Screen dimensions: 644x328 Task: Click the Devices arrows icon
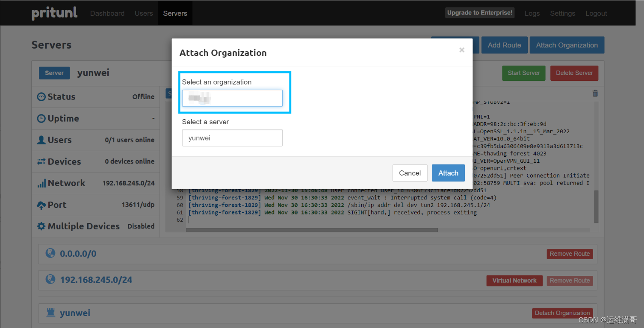41,161
